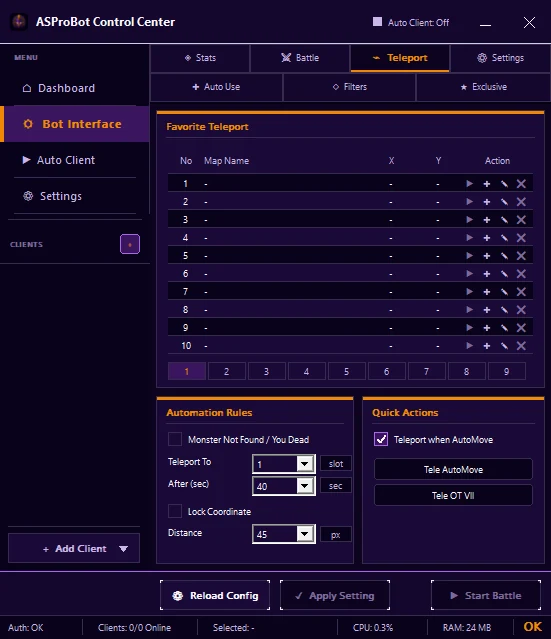Delete favorite teleport row 10
This screenshot has width=551, height=639.
click(521, 346)
